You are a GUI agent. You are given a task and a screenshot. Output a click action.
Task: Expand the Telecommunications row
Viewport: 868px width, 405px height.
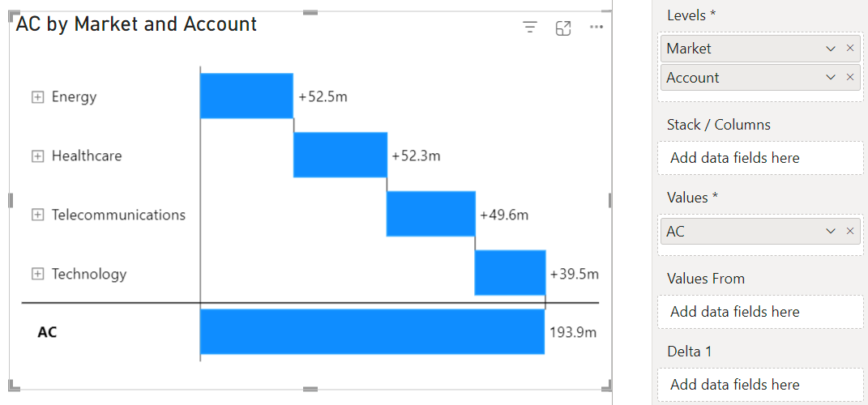[x=37, y=215]
